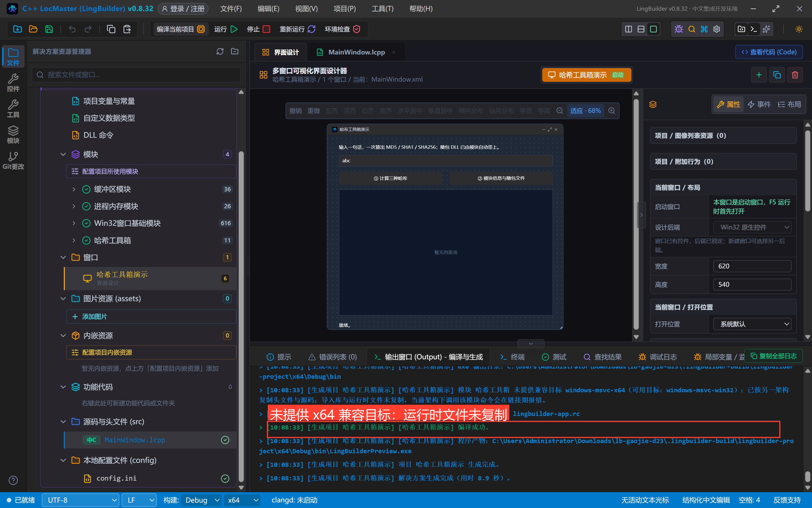Click the green save icon

(49, 29)
